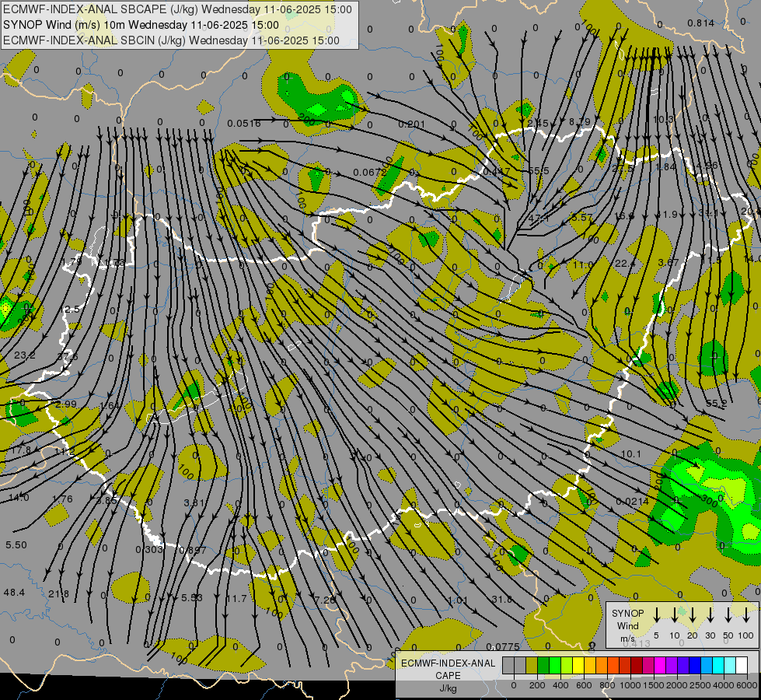
Task: Click the 0.201 CIN value on the map
Action: click(x=411, y=124)
